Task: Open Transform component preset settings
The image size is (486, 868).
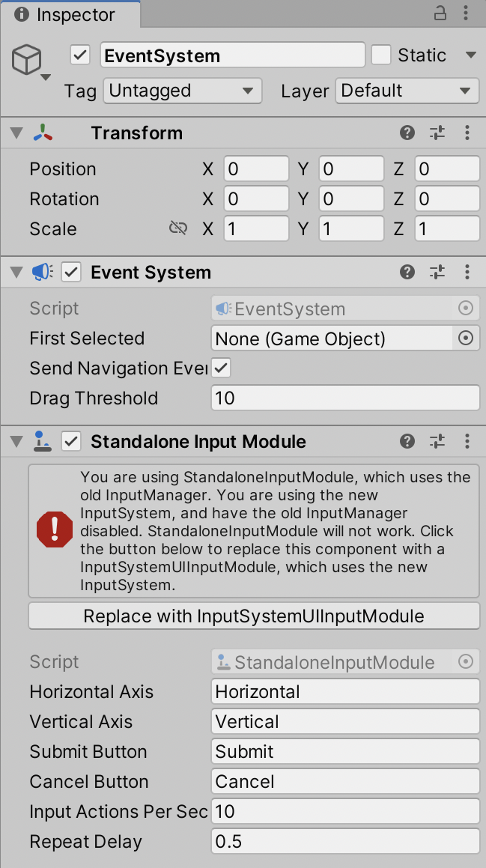Action: [437, 133]
